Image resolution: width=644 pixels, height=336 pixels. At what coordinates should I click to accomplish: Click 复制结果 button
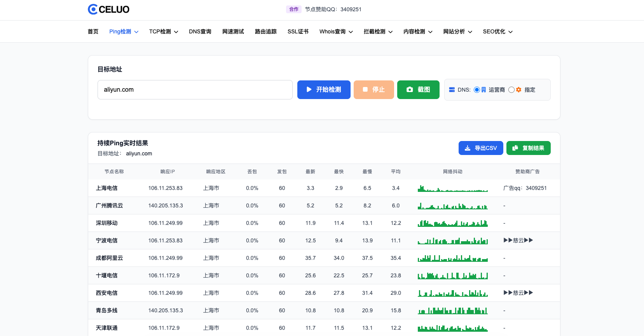[x=529, y=148]
